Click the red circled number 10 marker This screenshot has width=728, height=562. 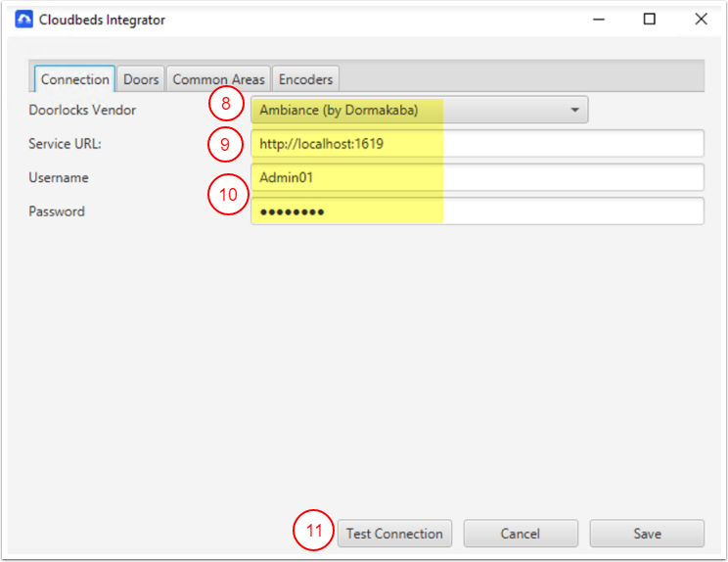[226, 194]
